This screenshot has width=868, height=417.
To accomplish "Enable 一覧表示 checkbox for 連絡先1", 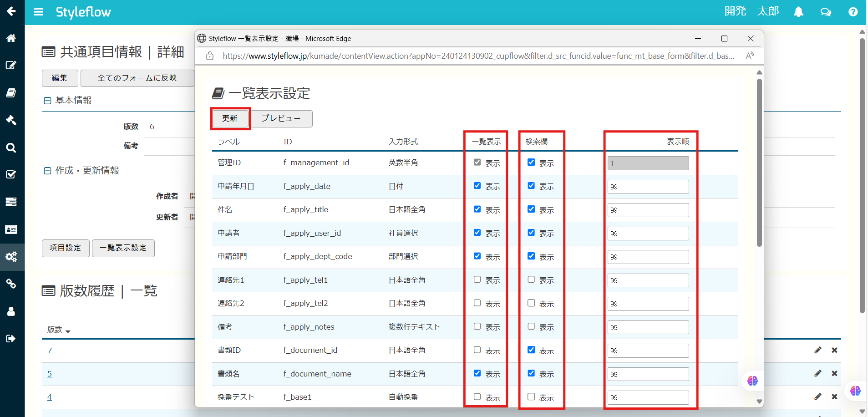I will coord(477,279).
